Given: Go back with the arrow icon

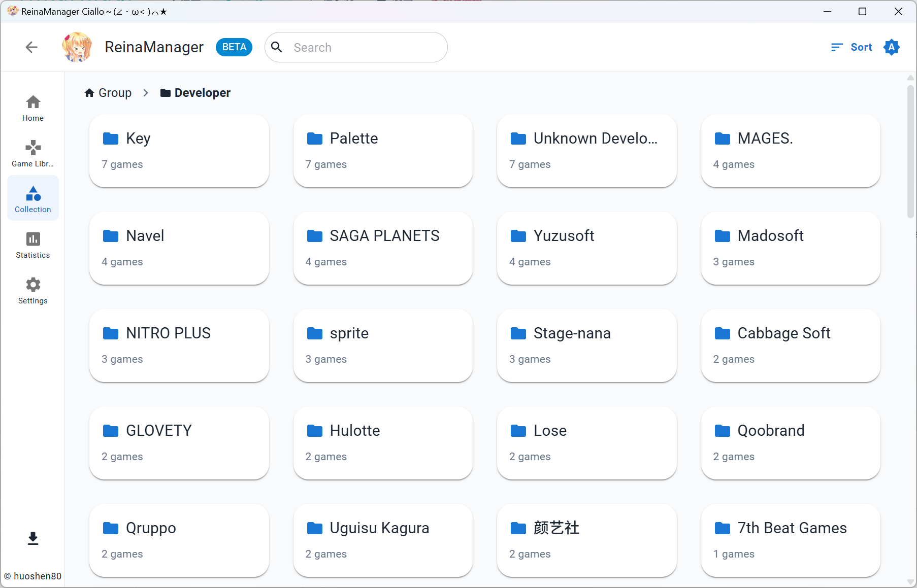Looking at the screenshot, I should (31, 47).
